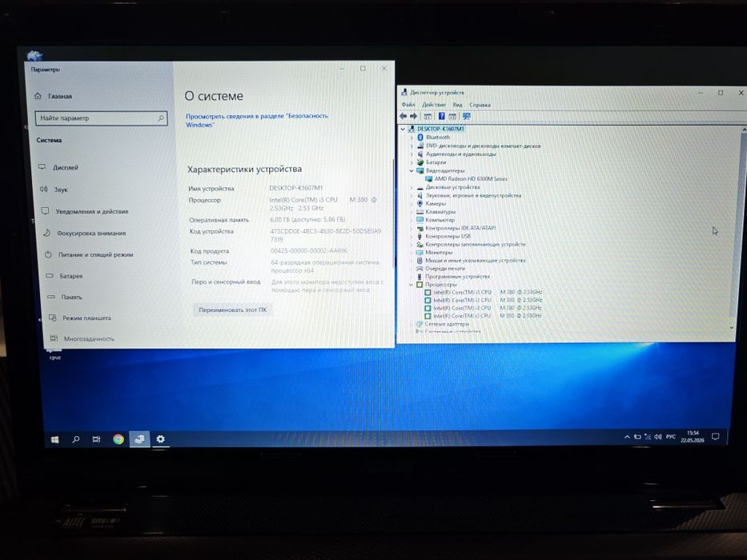Open the notification center icon
This screenshot has height=560, width=747.
(x=715, y=436)
